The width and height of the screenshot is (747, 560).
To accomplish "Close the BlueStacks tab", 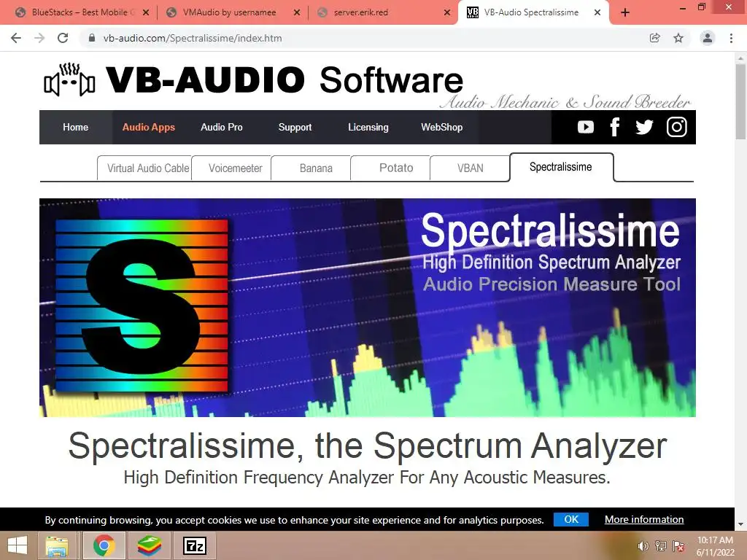I will pos(146,13).
